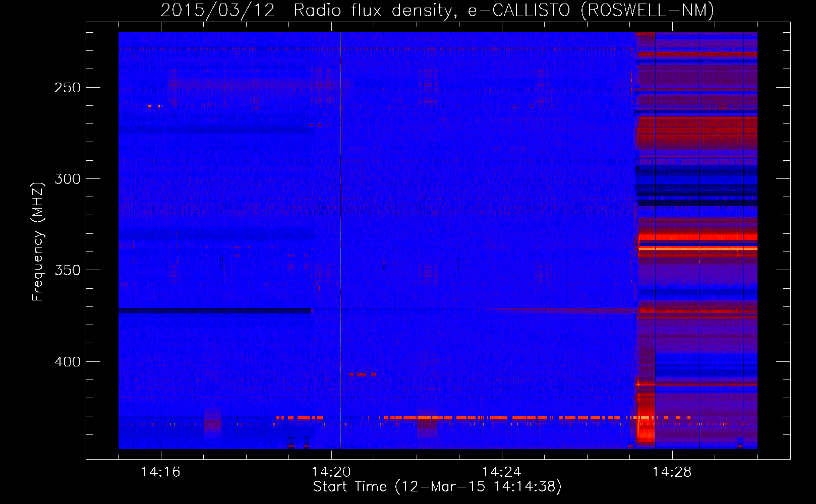Click the 14:16 time tick label
This screenshot has height=504, width=816.
click(161, 472)
